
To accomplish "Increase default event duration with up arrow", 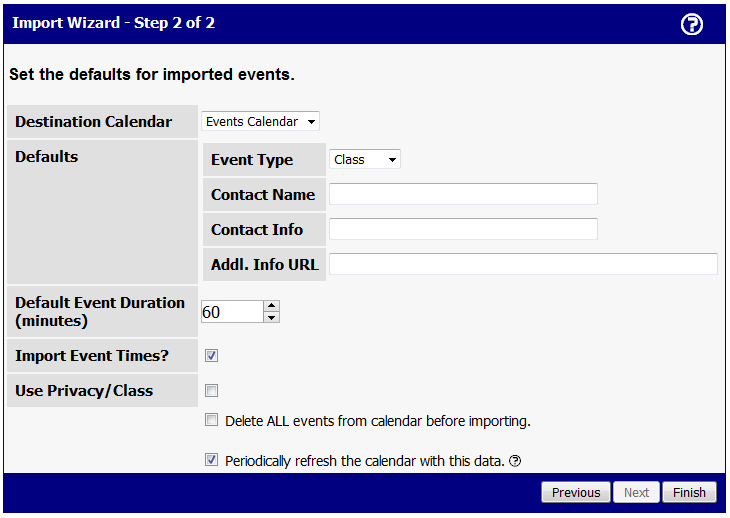I will [x=271, y=306].
